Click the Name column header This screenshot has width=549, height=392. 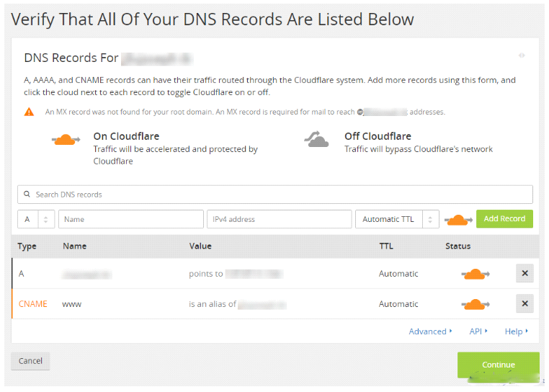(x=75, y=246)
